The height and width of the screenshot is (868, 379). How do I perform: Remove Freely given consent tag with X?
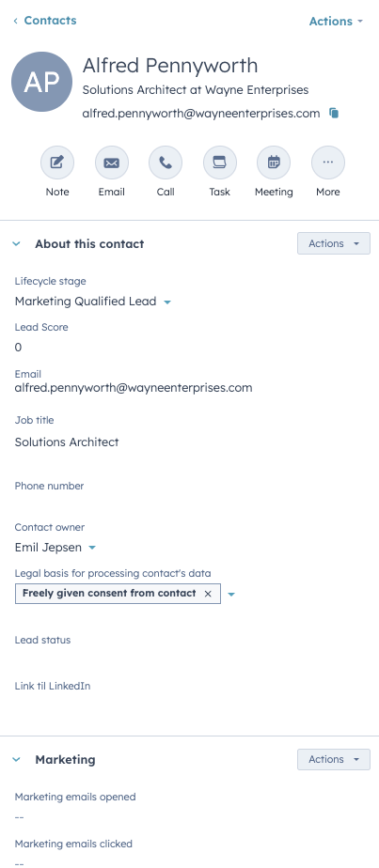click(x=208, y=594)
